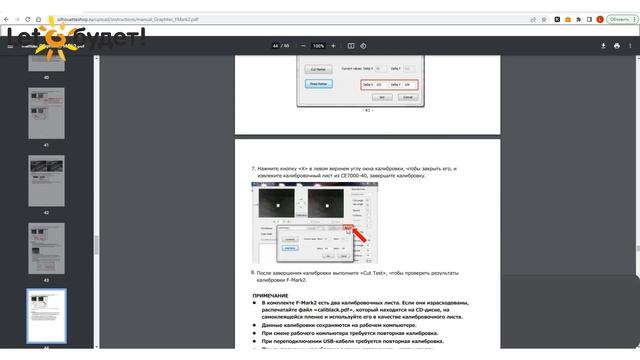
Task: Open page 43 thumbnail
Action: tap(46, 248)
